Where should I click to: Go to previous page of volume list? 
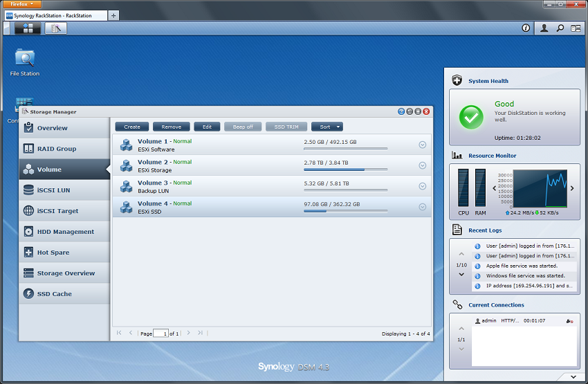(131, 333)
